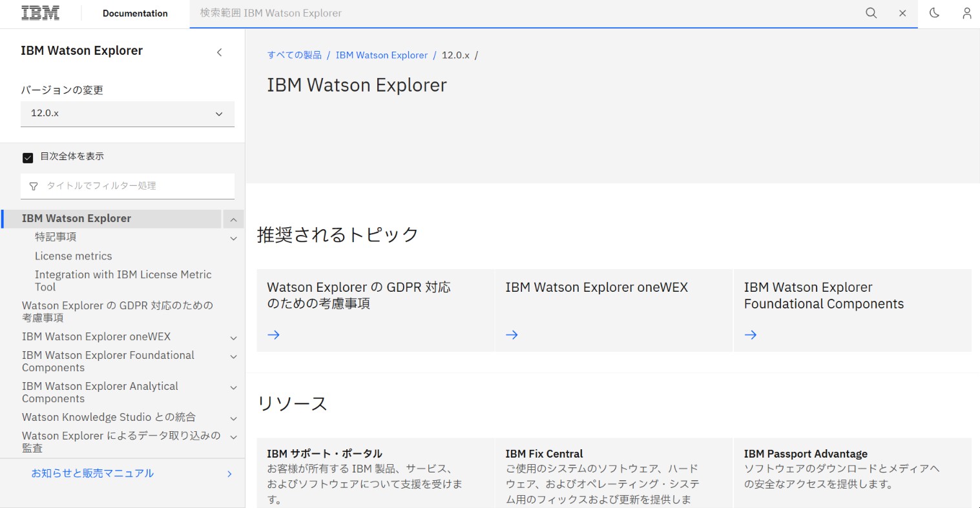Viewport: 980px width, 508px height.
Task: Open IBM Fix Central resource
Action: click(x=544, y=454)
